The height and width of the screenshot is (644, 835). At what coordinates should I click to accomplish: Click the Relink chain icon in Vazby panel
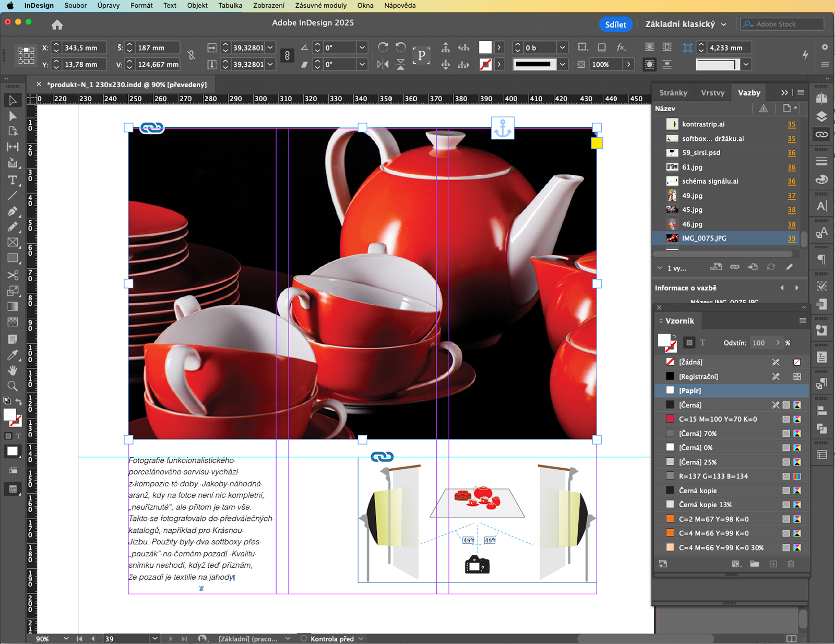click(735, 267)
